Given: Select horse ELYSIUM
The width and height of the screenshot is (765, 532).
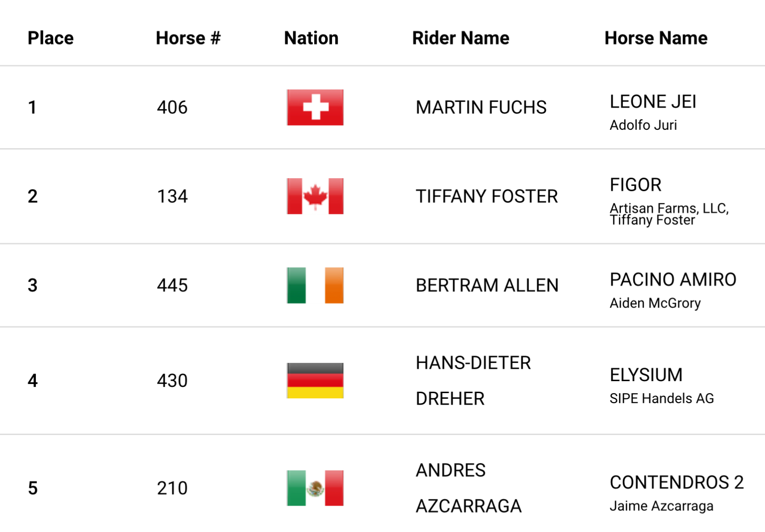Looking at the screenshot, I should [x=646, y=375].
